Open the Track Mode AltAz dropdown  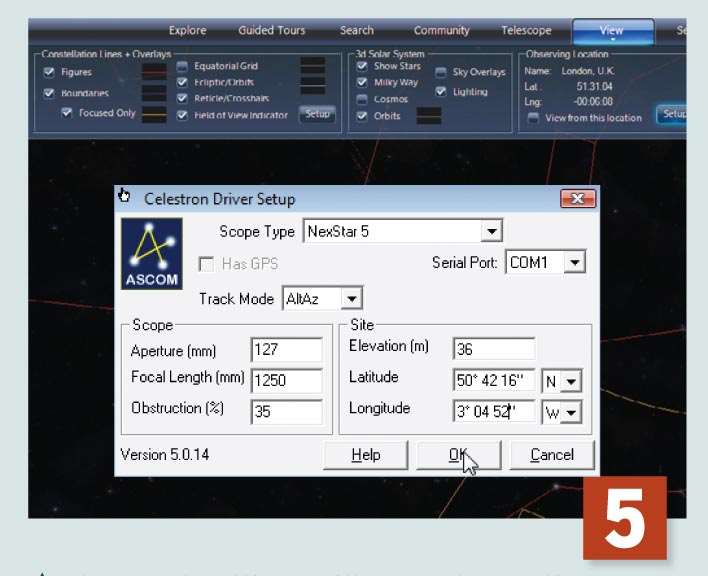351,298
